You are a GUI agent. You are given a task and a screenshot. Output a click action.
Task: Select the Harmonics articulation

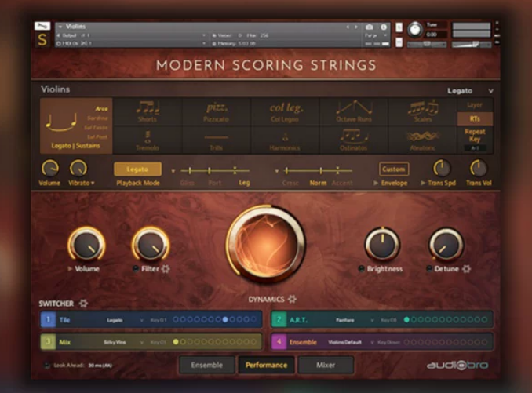[285, 140]
